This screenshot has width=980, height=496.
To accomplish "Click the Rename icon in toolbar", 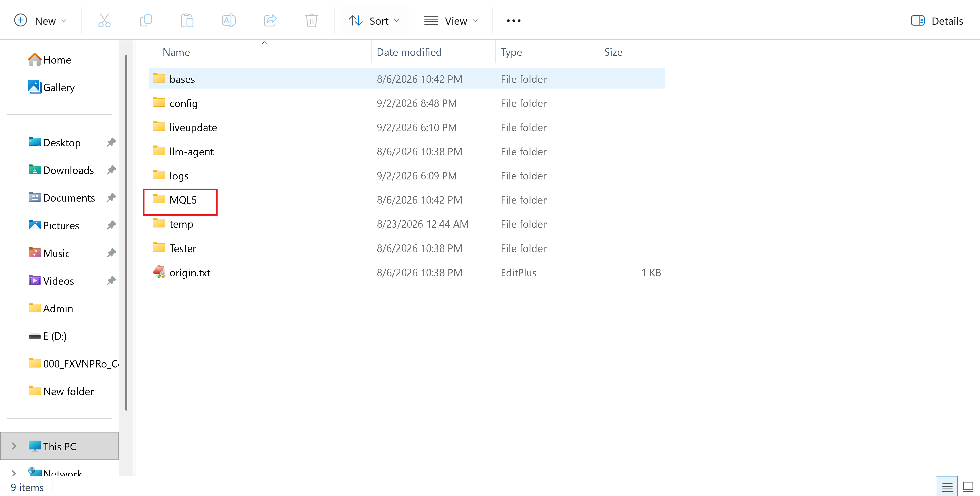I will [x=229, y=20].
